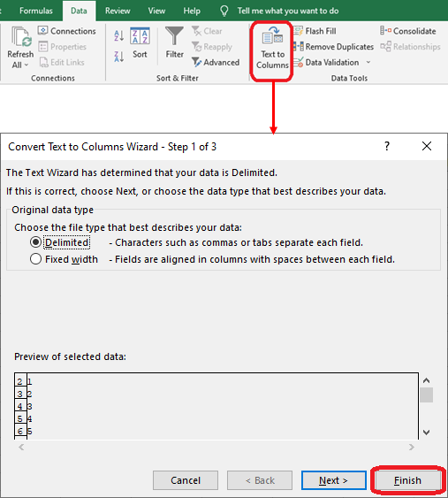
Task: Click the preview right scroll arrow
Action: (412, 448)
